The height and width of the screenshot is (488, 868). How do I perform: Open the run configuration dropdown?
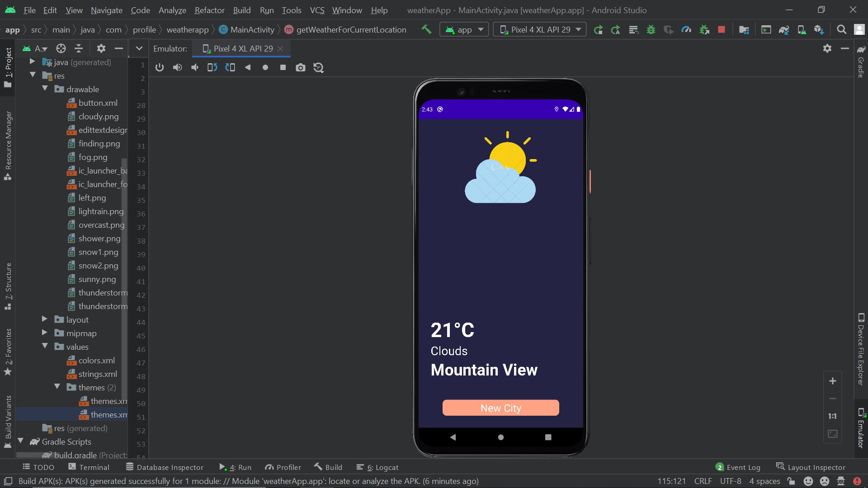[464, 29]
